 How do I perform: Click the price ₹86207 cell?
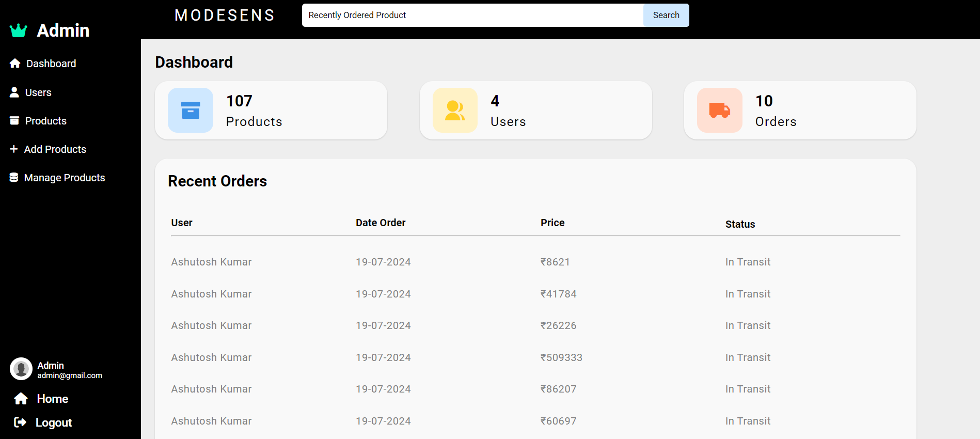558,389
